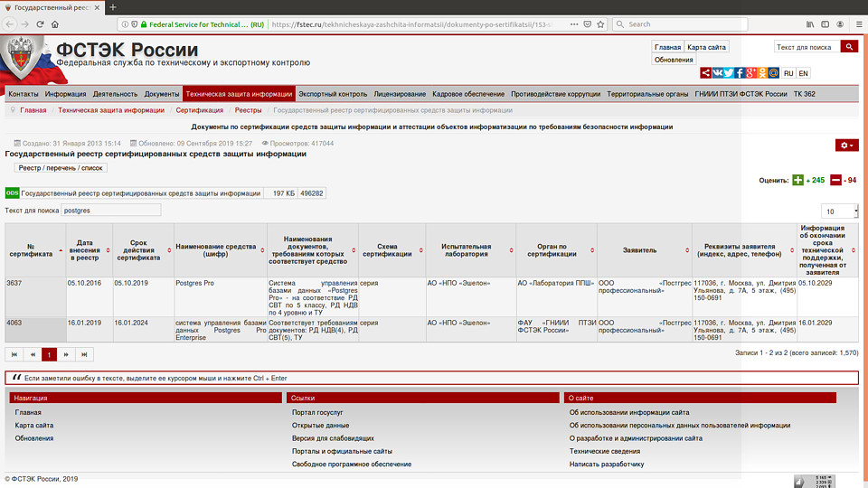The image size is (868, 488).
Task: Open the Firefox library icon
Action: coord(810,24)
